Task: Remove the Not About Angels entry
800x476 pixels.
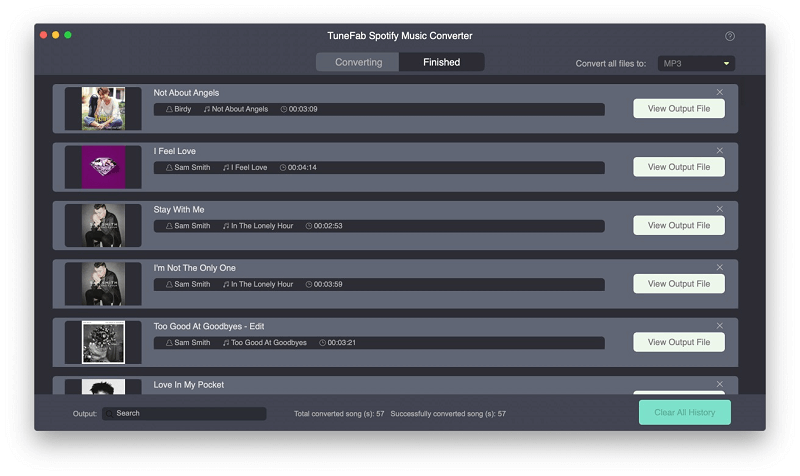Action: coord(719,92)
